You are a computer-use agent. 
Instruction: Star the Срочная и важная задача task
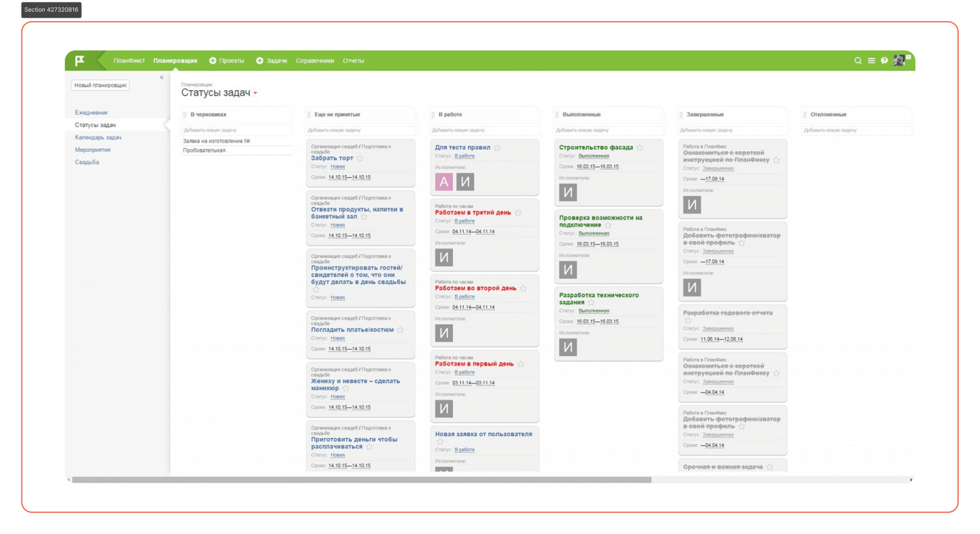coord(770,467)
